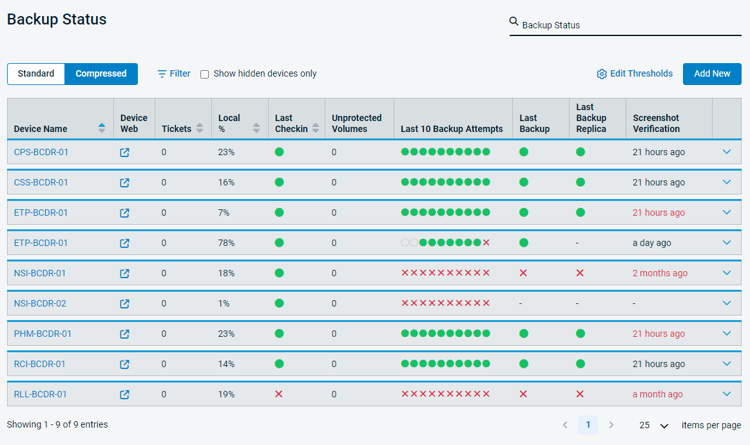Click the 78% local value

[x=226, y=243]
